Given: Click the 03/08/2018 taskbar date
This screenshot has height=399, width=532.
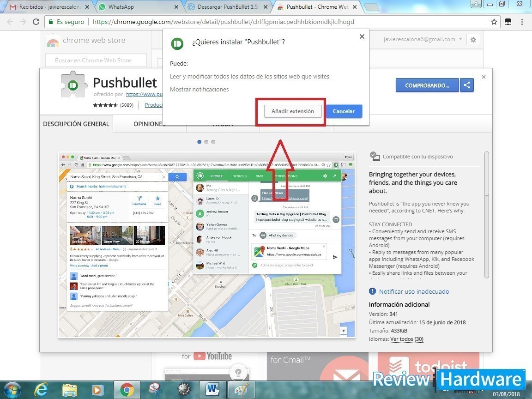Looking at the screenshot, I should [x=506, y=394].
